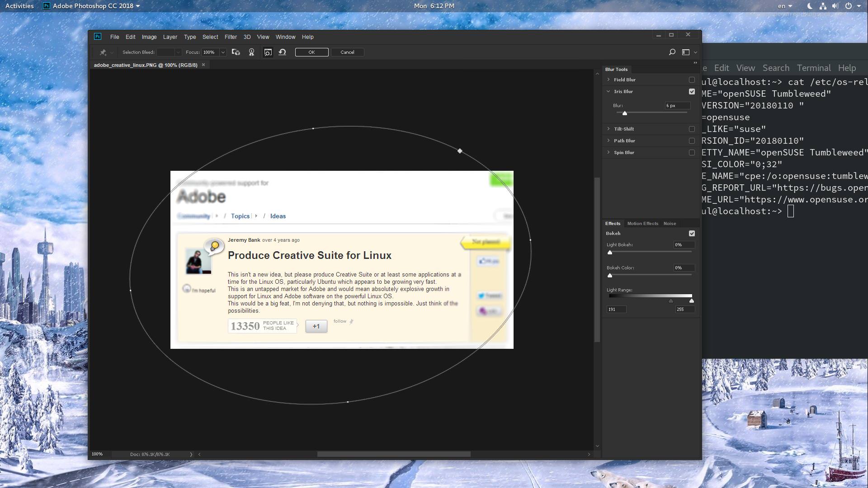The width and height of the screenshot is (868, 488).
Task: Click the Activities button
Action: (x=19, y=6)
